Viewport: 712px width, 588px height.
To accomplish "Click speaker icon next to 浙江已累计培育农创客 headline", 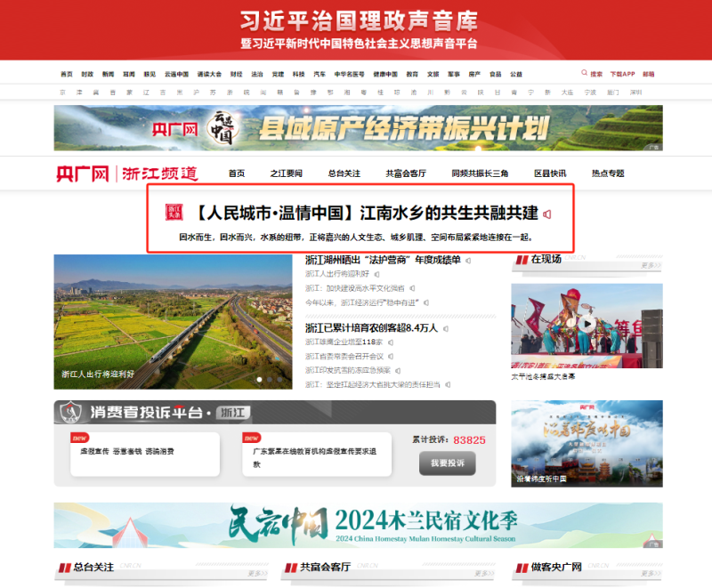I will pyautogui.click(x=447, y=327).
